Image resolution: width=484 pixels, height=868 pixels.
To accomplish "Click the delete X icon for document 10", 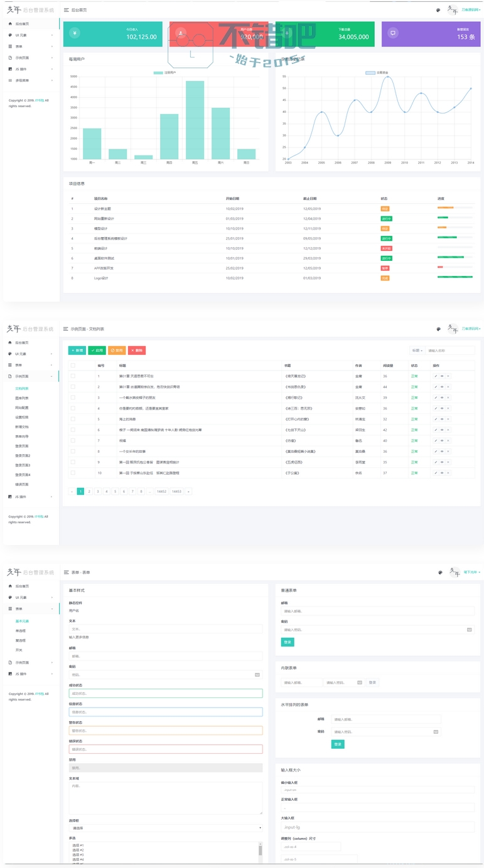I will [448, 473].
